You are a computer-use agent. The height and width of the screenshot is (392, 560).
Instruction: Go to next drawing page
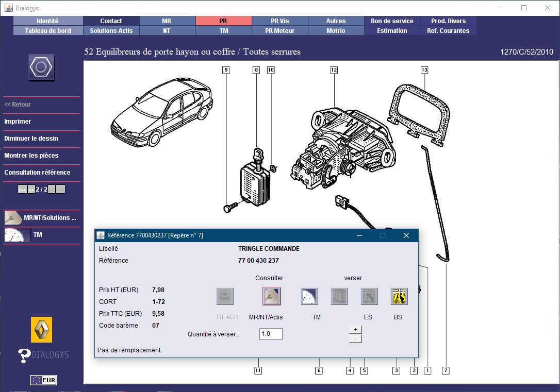pyautogui.click(x=52, y=190)
